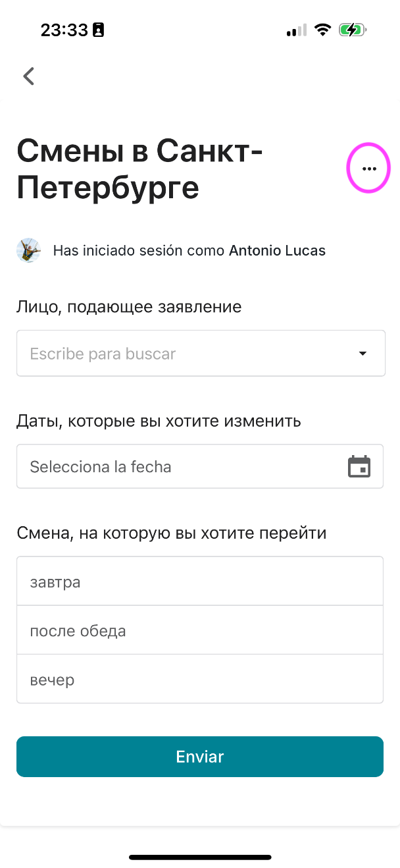Tap the 23:33 clock in status bar
The height and width of the screenshot is (868, 400).
pyautogui.click(x=64, y=30)
